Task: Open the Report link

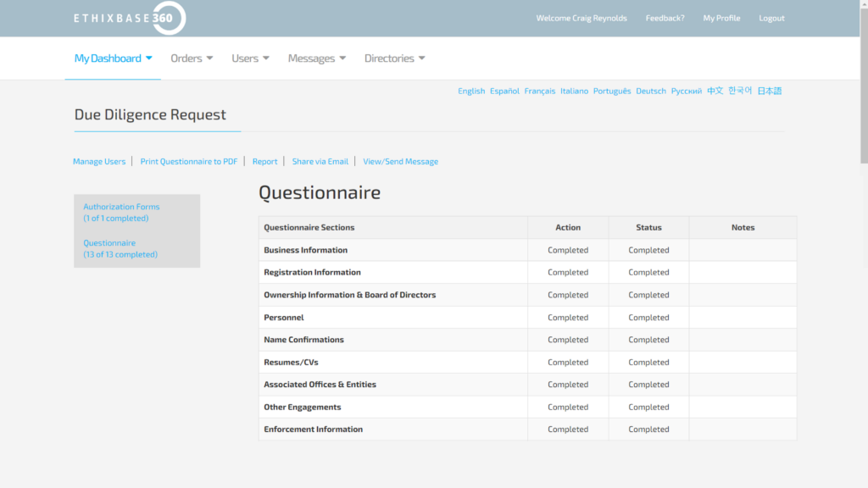Action: 264,162
